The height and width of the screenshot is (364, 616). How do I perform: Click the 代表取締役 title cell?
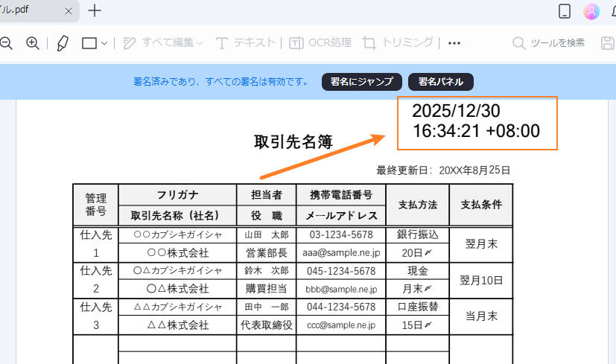coord(267,325)
